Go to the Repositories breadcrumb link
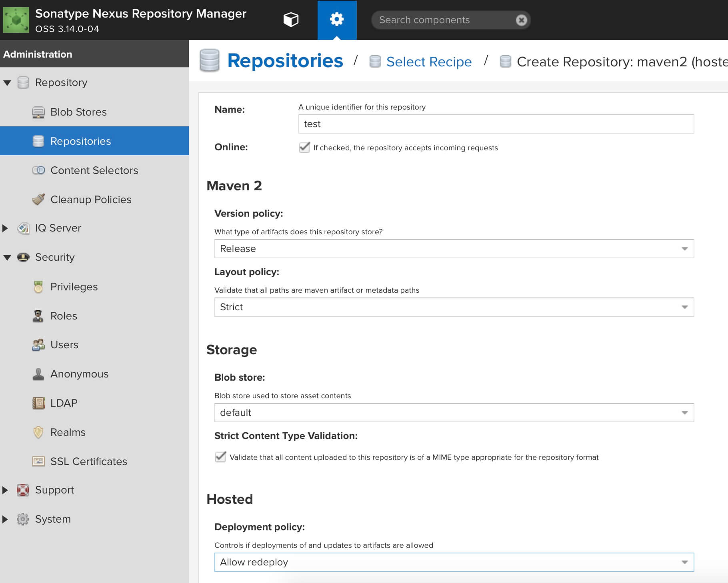The width and height of the screenshot is (728, 583). pyautogui.click(x=285, y=61)
